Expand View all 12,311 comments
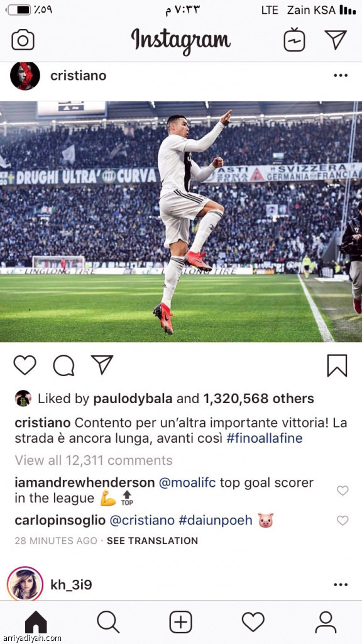362x644 pixels. 94,460
